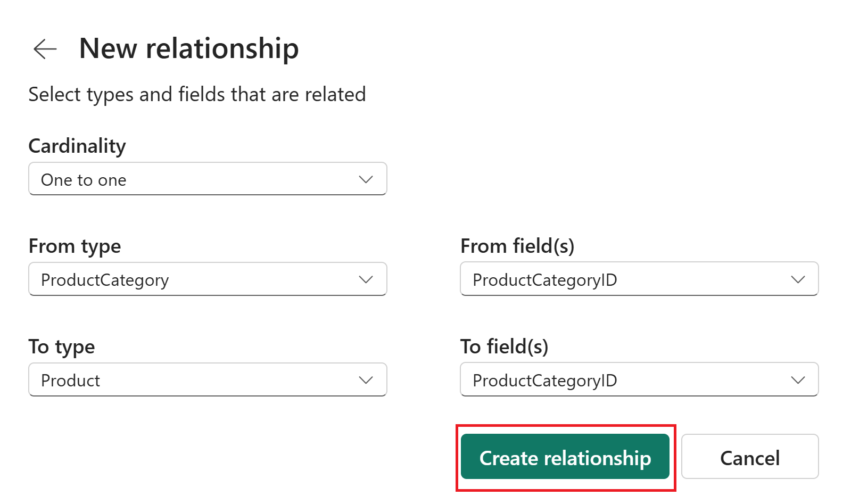The width and height of the screenshot is (851, 504).
Task: Click the From field(s) chevron arrow
Action: 798,279
